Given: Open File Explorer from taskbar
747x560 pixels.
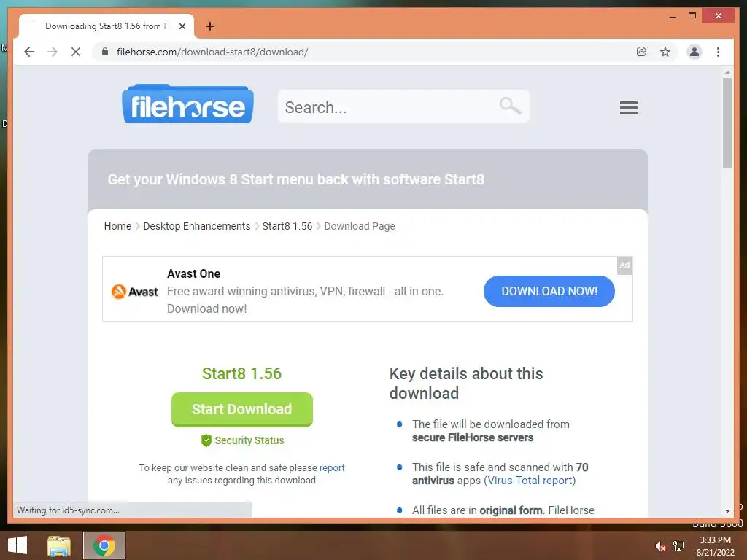Looking at the screenshot, I should click(x=58, y=545).
